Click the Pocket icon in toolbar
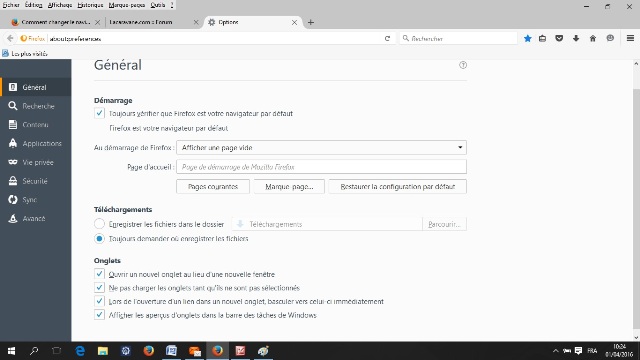 pyautogui.click(x=559, y=38)
